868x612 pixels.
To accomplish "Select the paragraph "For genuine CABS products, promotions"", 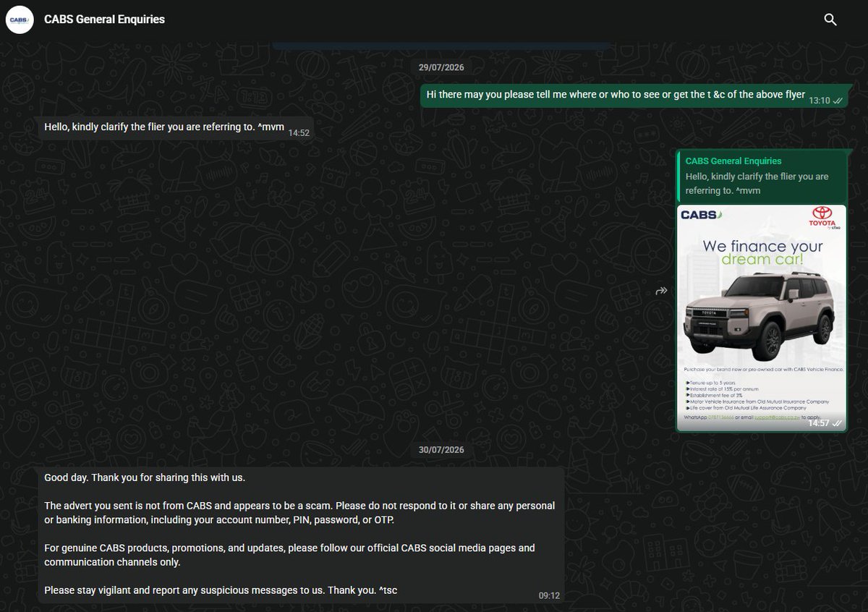I will click(289, 555).
